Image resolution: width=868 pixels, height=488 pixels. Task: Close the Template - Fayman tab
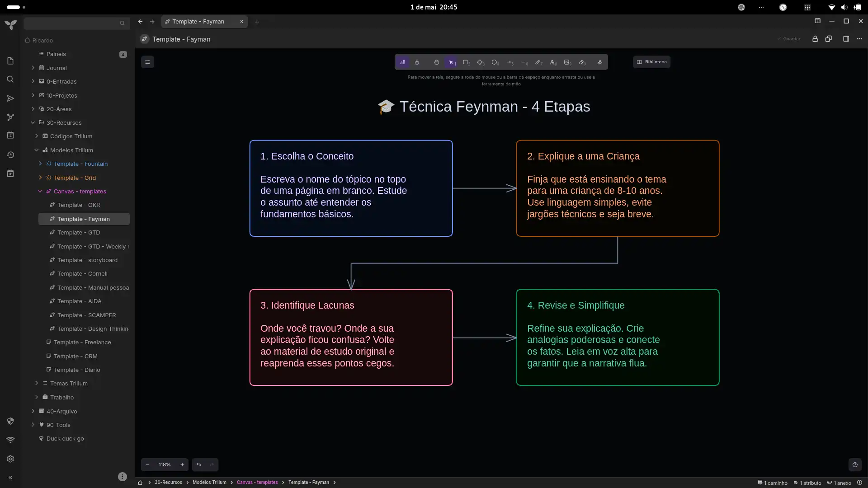[x=241, y=21]
